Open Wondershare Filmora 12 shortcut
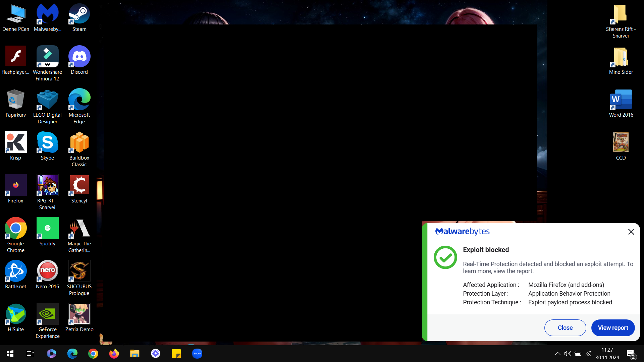644x362 pixels. 47,64
